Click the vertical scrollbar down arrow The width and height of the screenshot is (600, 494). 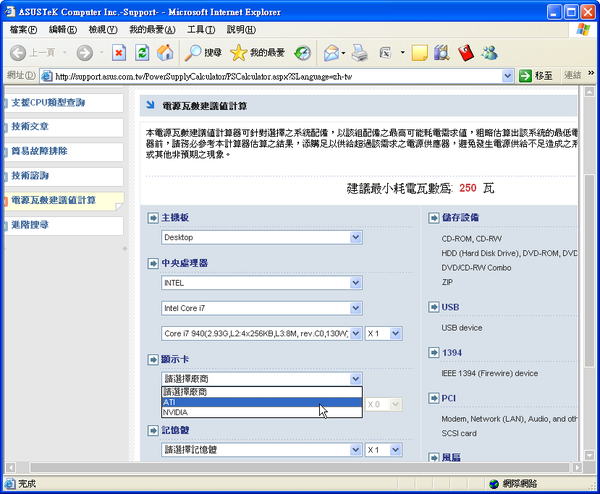(x=589, y=455)
